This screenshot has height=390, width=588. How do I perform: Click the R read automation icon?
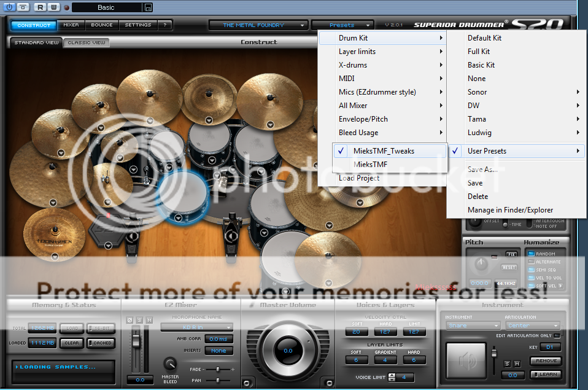tap(40, 7)
